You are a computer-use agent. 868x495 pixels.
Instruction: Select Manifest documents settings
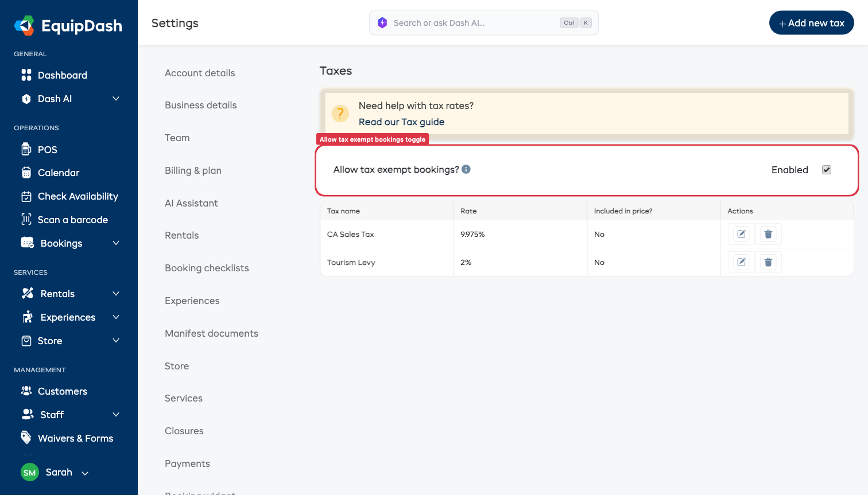pos(211,333)
